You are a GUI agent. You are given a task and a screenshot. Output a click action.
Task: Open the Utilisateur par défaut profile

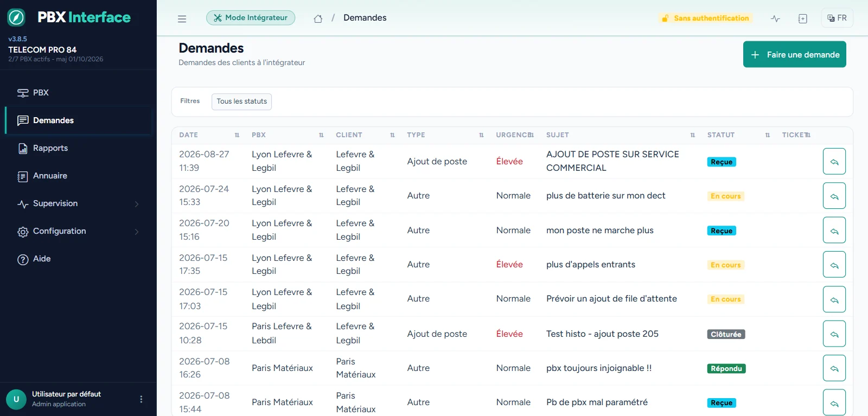(x=66, y=399)
